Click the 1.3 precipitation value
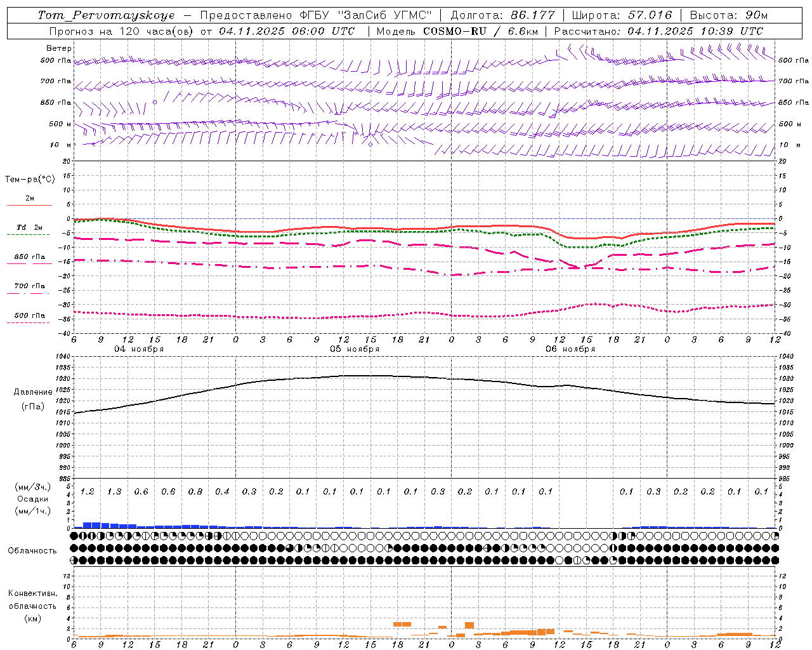This screenshot has height=650, width=812. (114, 492)
